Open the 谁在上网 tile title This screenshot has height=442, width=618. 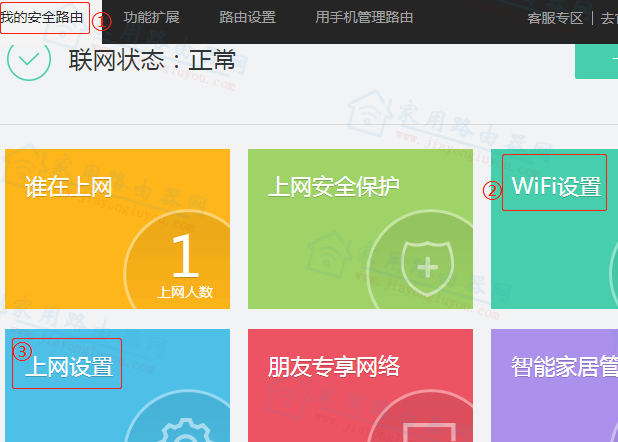click(x=69, y=187)
